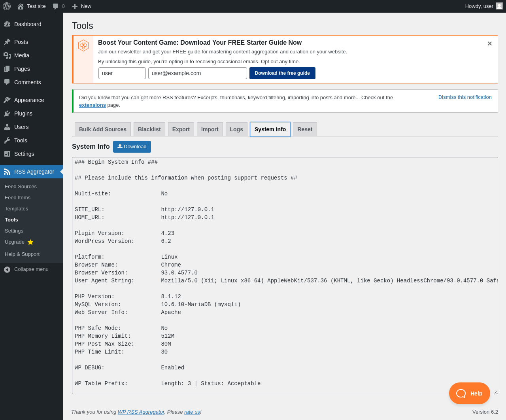Click the Tools page heading
Image resolution: width=506 pixels, height=420 pixels.
pyautogui.click(x=83, y=26)
